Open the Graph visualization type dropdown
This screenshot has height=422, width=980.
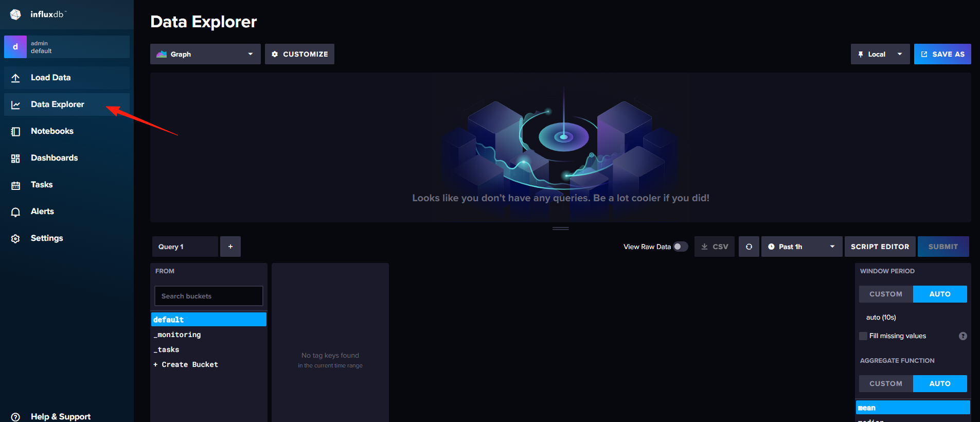click(x=205, y=54)
